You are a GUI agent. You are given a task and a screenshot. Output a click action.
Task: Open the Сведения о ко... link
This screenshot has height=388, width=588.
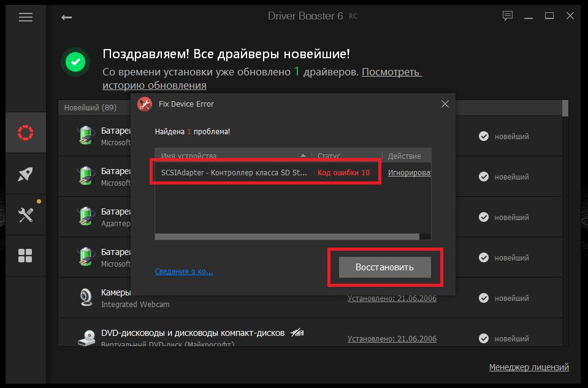(x=184, y=271)
